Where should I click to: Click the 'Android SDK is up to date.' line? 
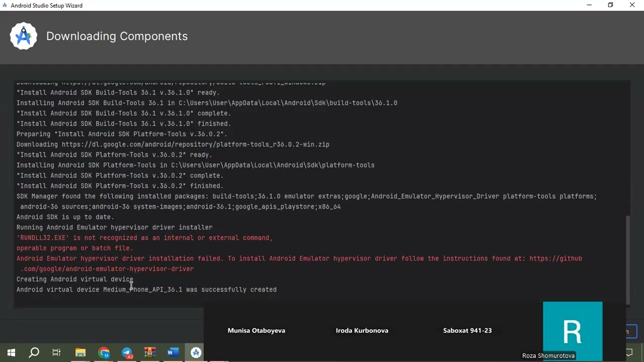(65, 217)
